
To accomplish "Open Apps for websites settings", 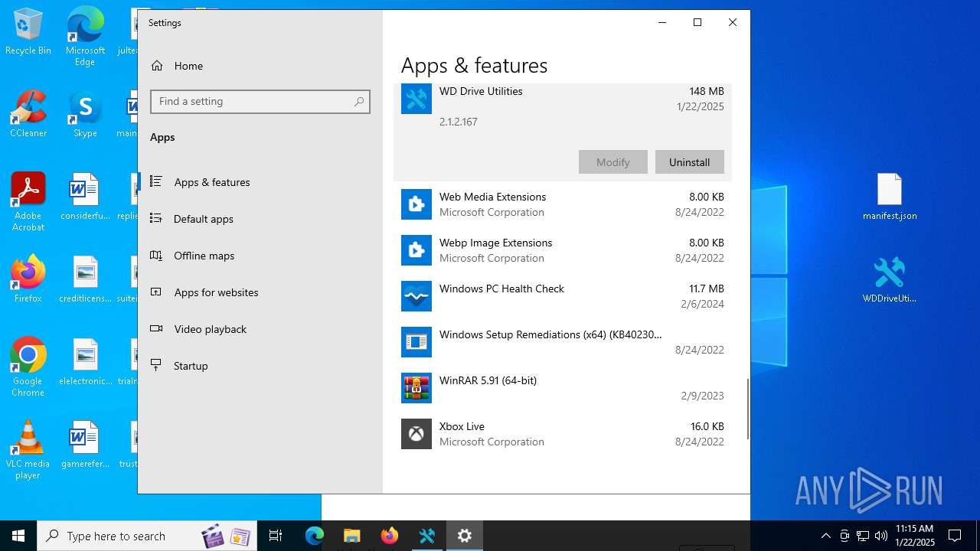I will click(260, 292).
